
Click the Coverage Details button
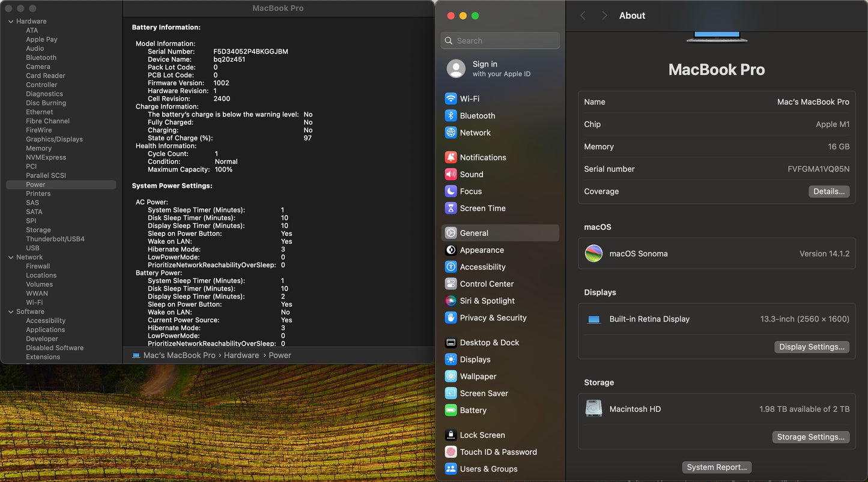point(829,191)
